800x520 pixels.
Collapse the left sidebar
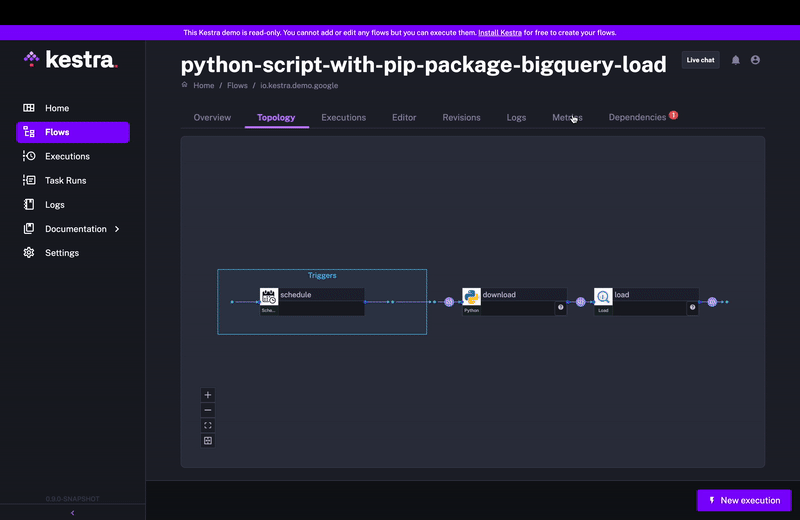pos(72,513)
